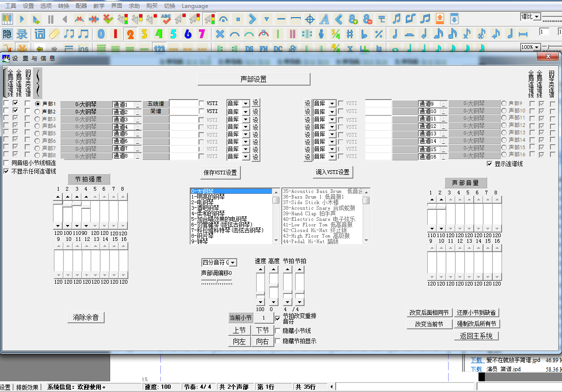Open the 教学 menu

pyautogui.click(x=99, y=6)
